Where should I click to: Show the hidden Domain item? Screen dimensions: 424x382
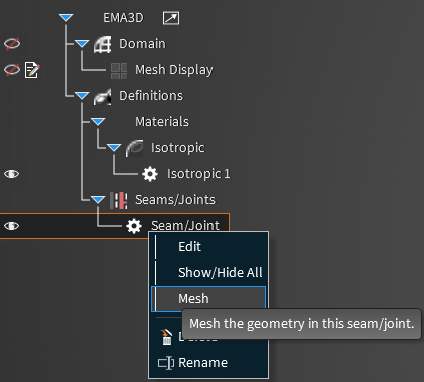tap(12, 44)
